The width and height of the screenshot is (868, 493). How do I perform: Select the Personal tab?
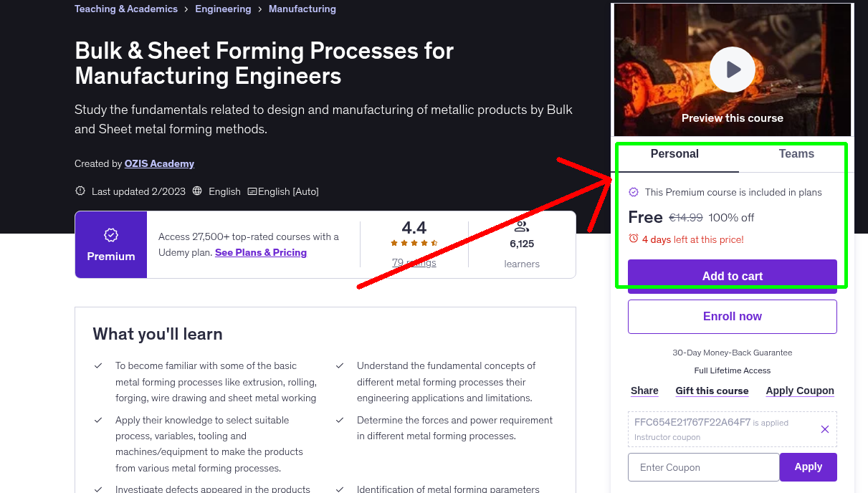[674, 153]
